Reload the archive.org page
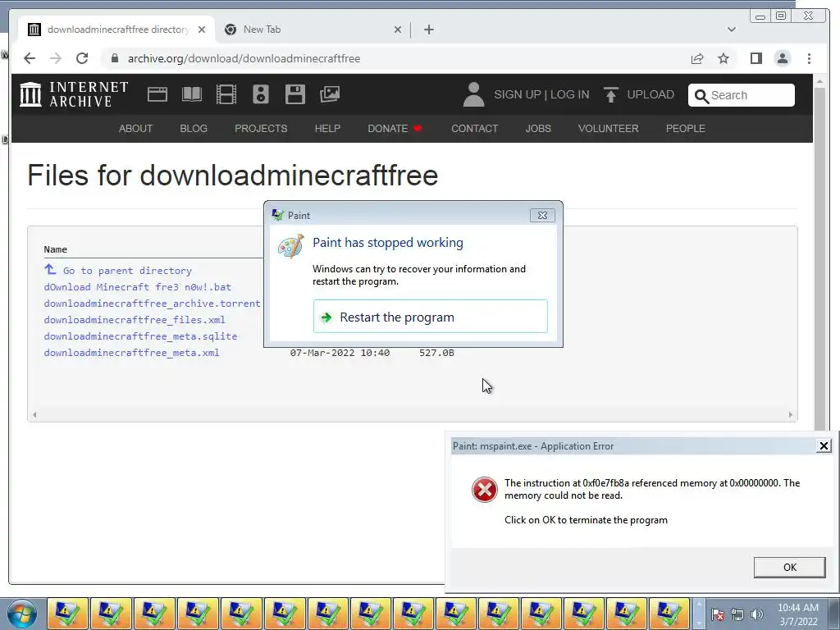This screenshot has height=630, width=840. point(82,58)
